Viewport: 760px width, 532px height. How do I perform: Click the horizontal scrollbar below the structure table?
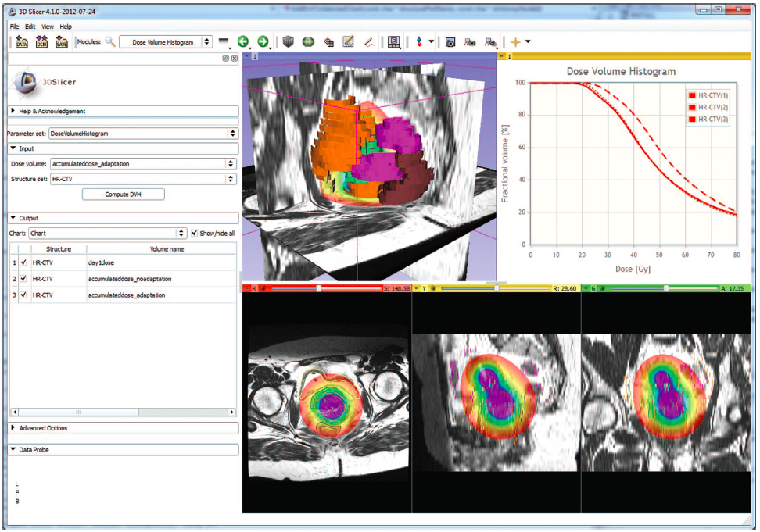pyautogui.click(x=78, y=412)
